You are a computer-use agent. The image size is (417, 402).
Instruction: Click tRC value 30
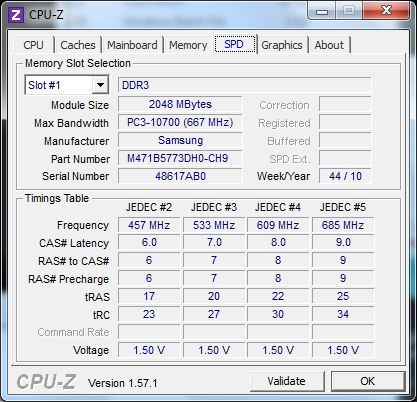point(278,314)
